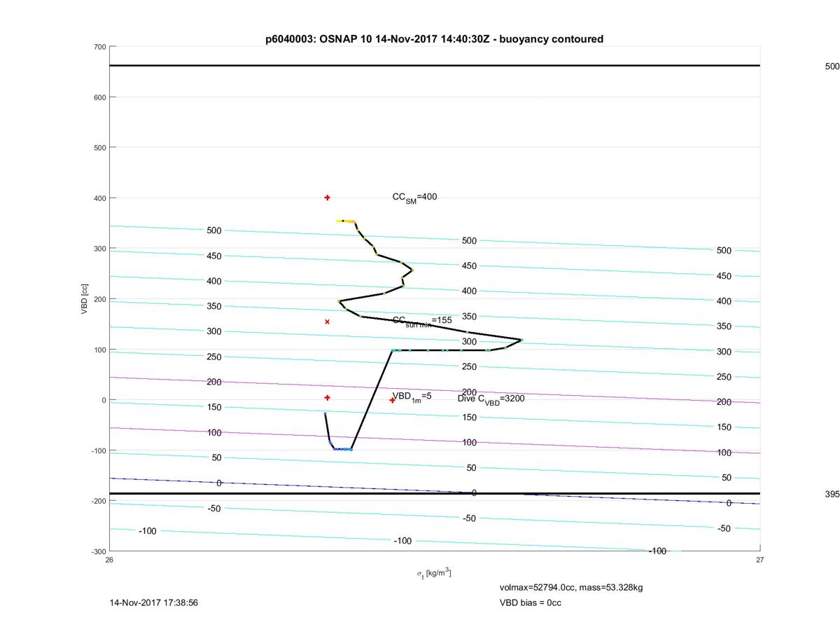Select the 'VBD_1m=5' annotation label
The image size is (840, 620).
(412, 397)
